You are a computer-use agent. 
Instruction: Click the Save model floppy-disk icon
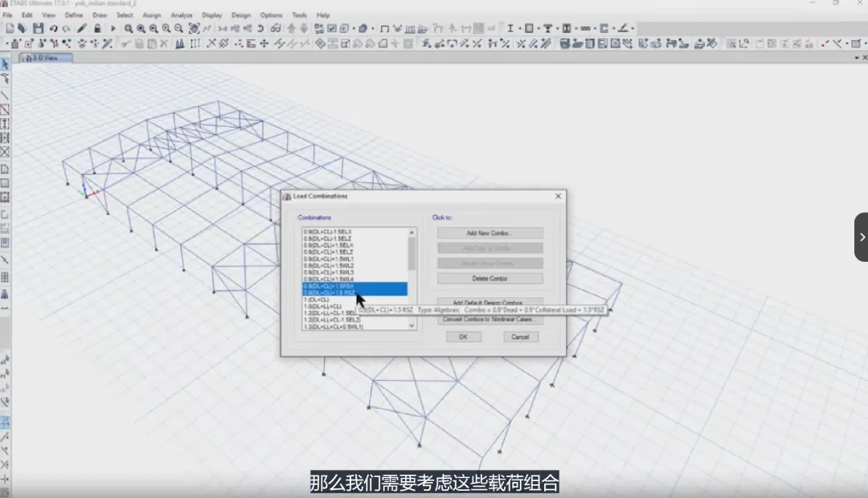(x=38, y=28)
